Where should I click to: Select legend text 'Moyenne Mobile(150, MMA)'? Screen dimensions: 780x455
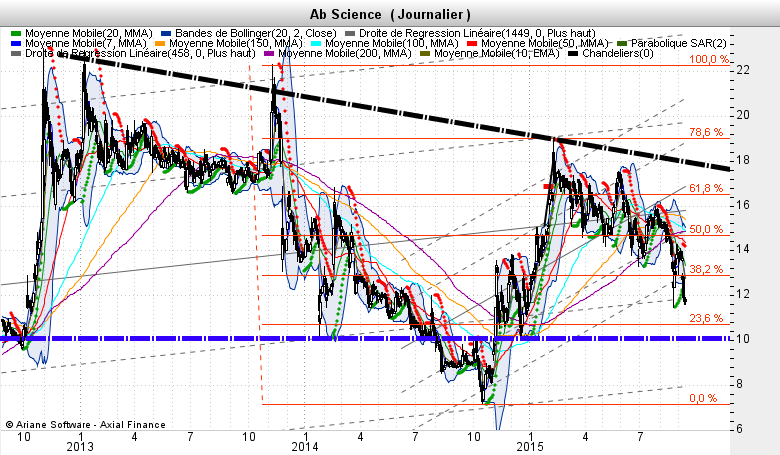(x=236, y=43)
